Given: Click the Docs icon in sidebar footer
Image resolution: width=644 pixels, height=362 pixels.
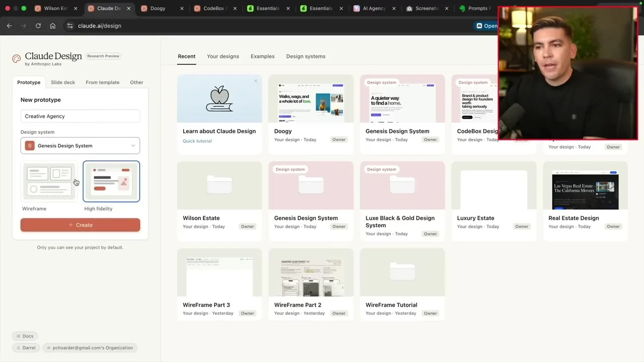Looking at the screenshot, I should click(x=18, y=336).
